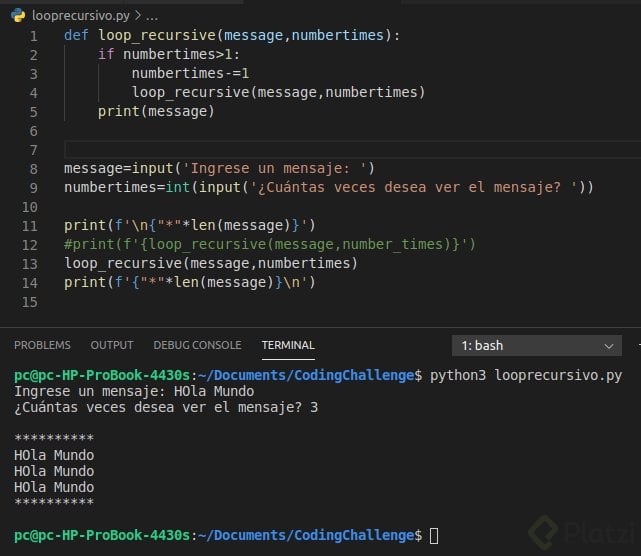The height and width of the screenshot is (556, 641).
Task: Click the terminal cursor at last prompt
Action: pyautogui.click(x=434, y=536)
